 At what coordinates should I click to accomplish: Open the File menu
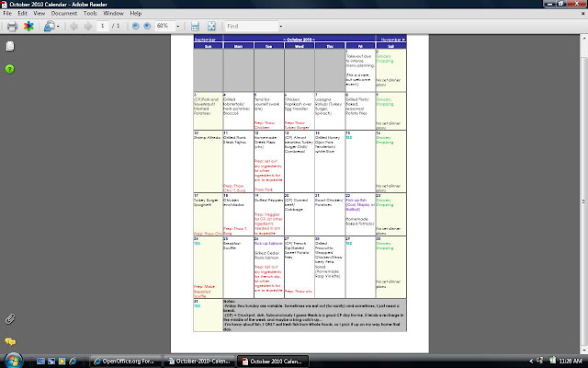(7, 13)
